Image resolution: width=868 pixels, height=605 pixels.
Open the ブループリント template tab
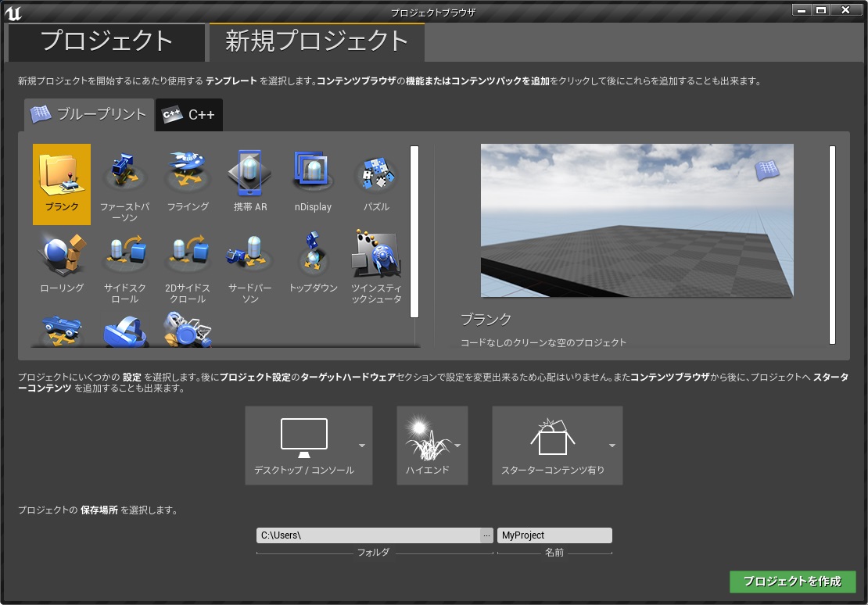[89, 115]
